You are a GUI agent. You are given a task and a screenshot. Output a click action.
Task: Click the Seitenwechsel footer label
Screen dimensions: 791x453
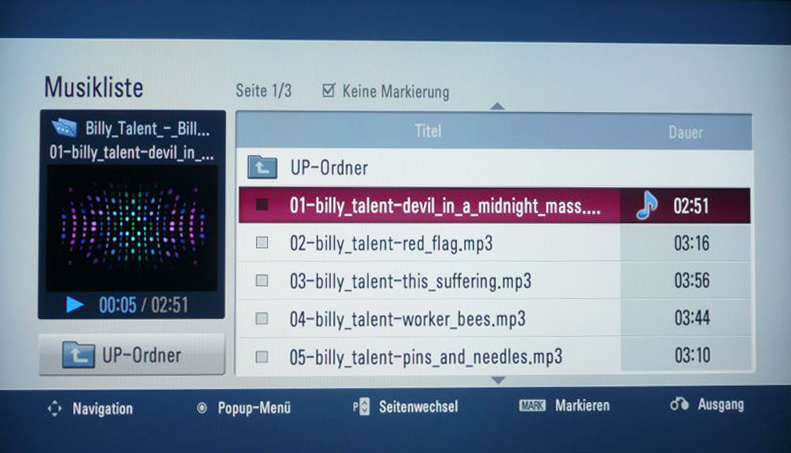pos(418,407)
